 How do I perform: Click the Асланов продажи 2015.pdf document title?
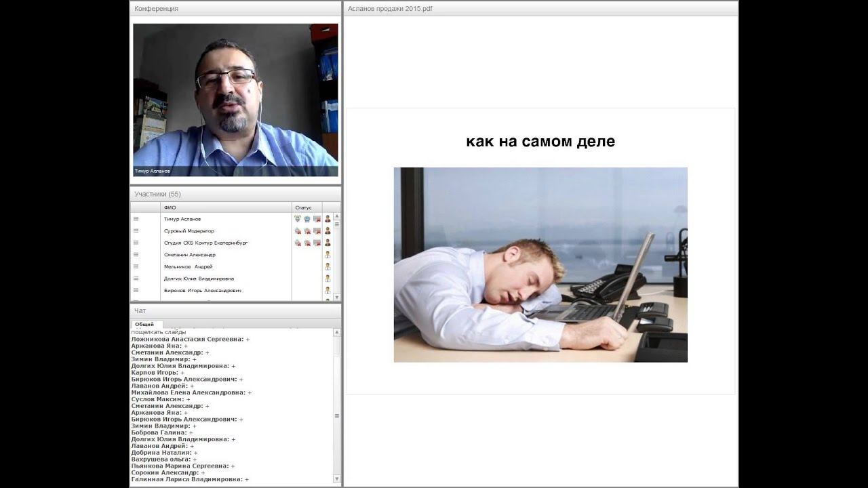pos(391,9)
